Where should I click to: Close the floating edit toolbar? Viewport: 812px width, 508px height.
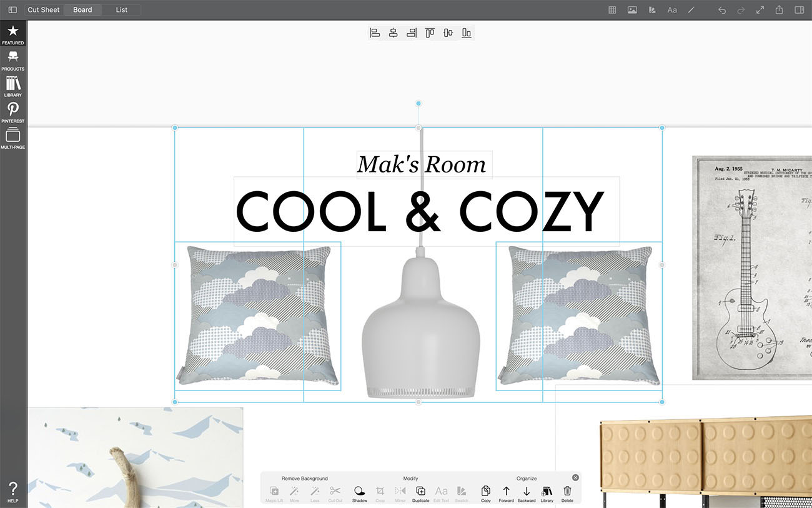click(x=575, y=477)
